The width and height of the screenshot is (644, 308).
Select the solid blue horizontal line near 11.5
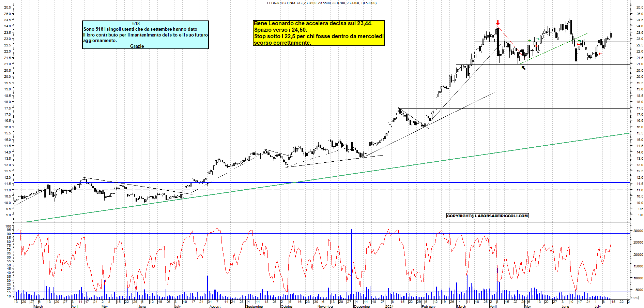pyautogui.click(x=322, y=182)
